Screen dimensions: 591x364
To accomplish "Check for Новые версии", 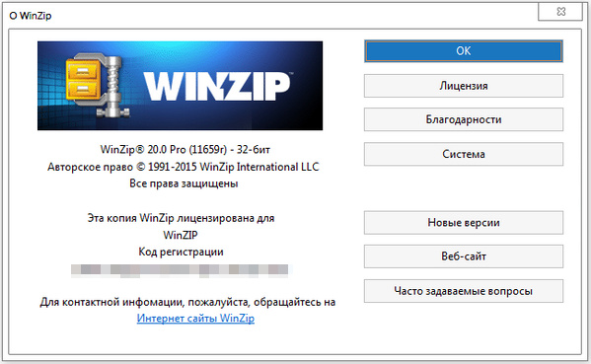I will (x=463, y=223).
